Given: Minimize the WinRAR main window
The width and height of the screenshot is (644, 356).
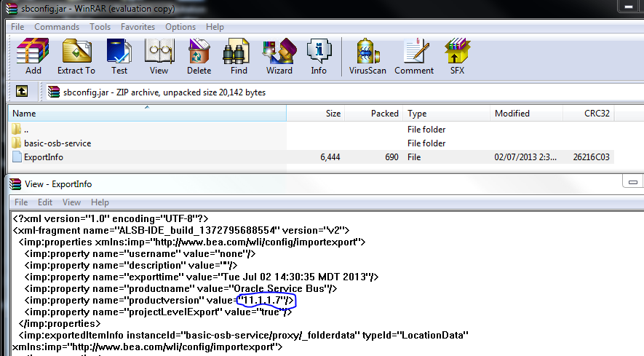Looking at the screenshot, I should point(629,7).
